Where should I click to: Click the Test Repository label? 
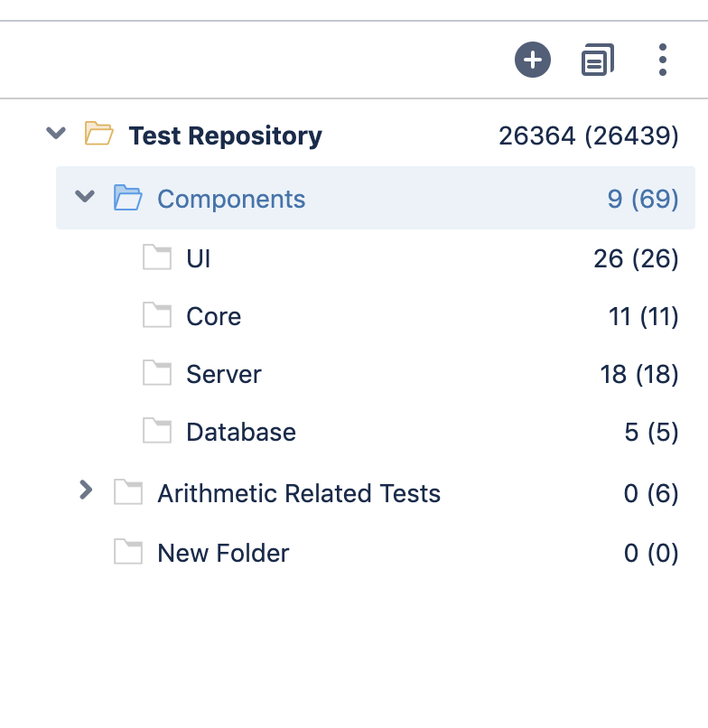coord(225,135)
